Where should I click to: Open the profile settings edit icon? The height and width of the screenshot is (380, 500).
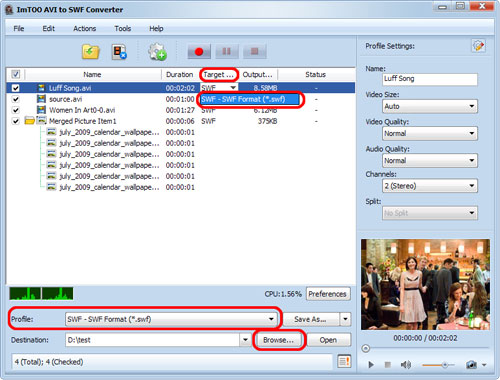[479, 46]
